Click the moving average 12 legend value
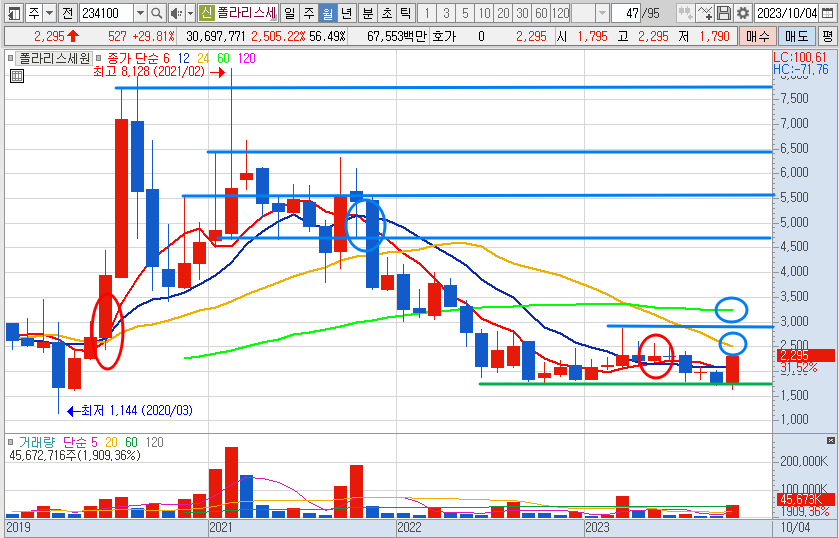 click(x=184, y=58)
